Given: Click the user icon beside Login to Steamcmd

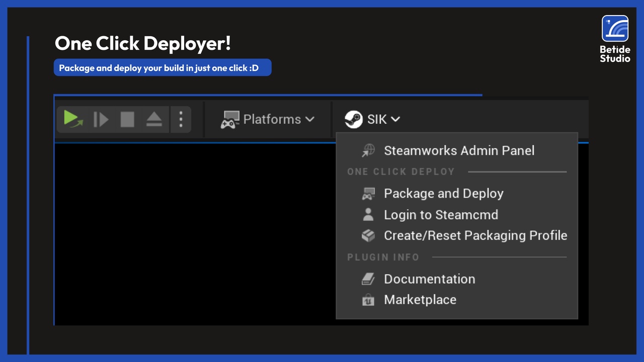Looking at the screenshot, I should [x=368, y=215].
